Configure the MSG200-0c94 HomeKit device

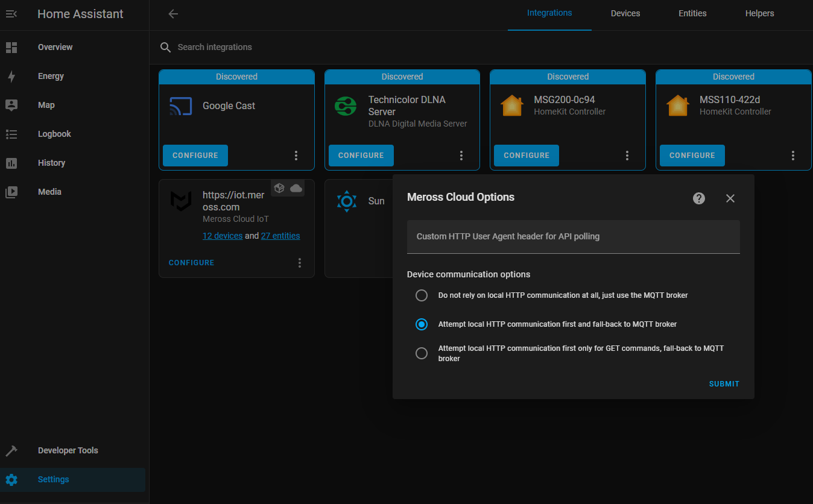(527, 156)
